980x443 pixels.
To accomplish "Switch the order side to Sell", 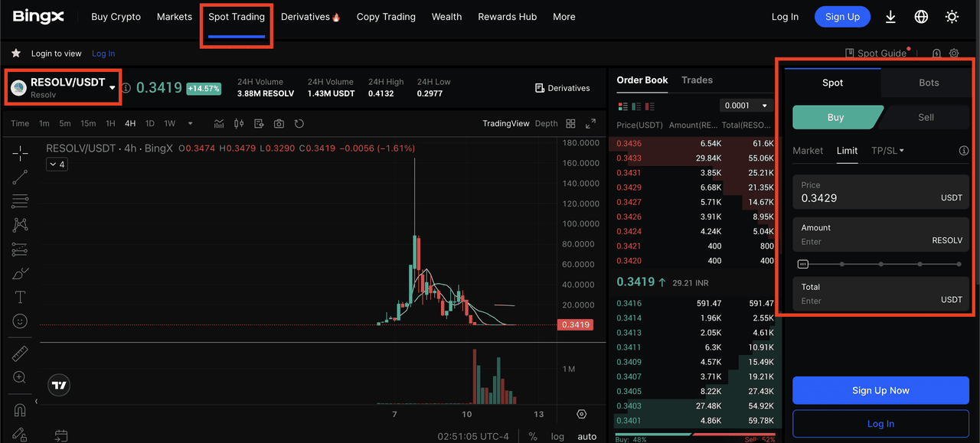I will [926, 117].
